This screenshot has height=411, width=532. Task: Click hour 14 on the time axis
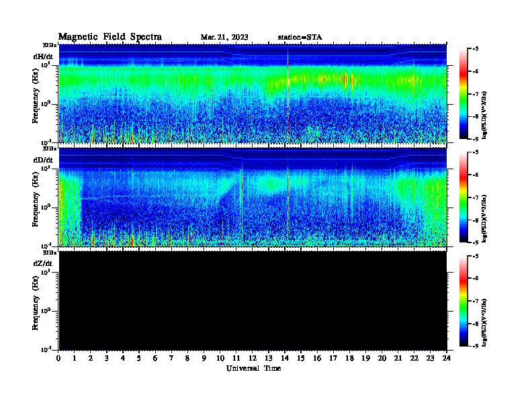285,358
